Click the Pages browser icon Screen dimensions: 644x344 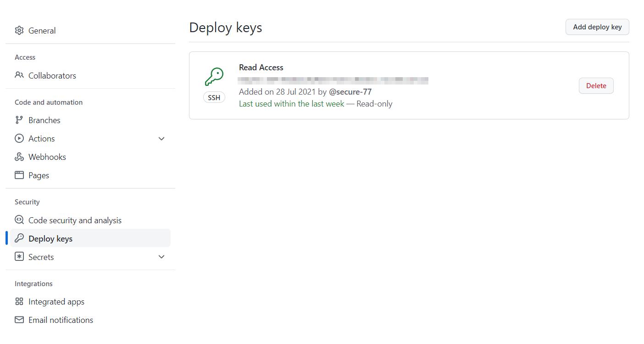(19, 175)
